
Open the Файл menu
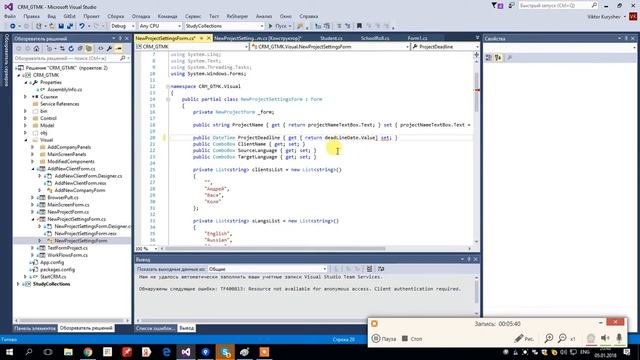pyautogui.click(x=10, y=16)
